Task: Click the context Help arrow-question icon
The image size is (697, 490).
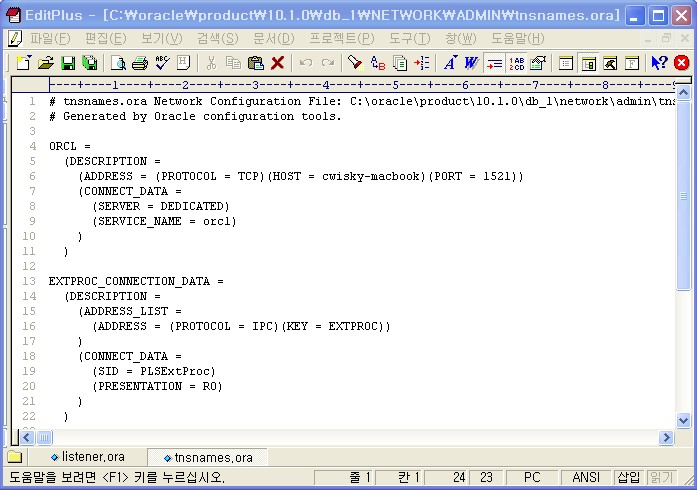Action: pyautogui.click(x=660, y=63)
